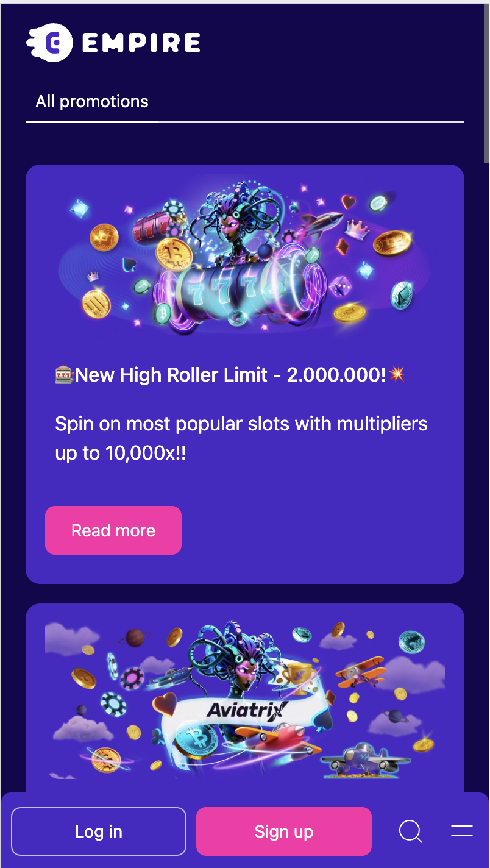The image size is (490, 868).
Task: Click the explosion emoji after 2.000.000!
Action: coord(397,374)
